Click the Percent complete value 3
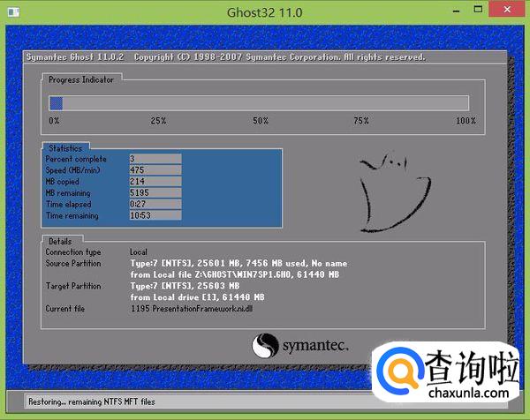The height and width of the screenshot is (420, 530). tap(155, 159)
